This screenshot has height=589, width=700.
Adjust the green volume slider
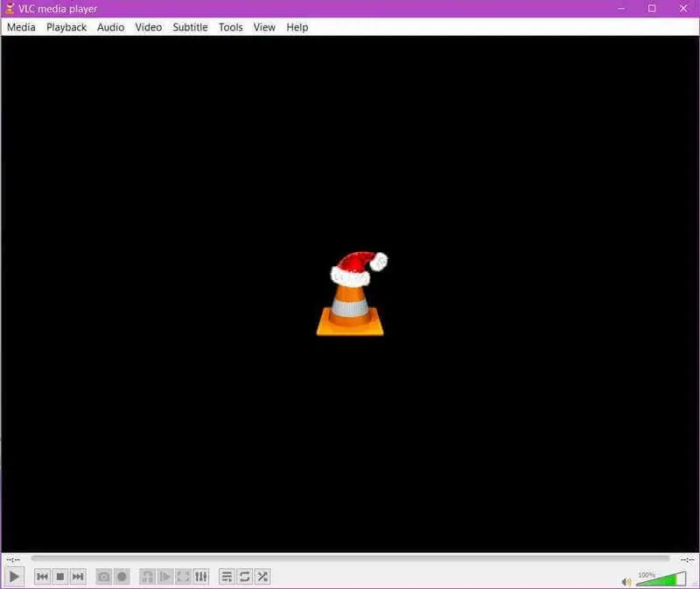[x=661, y=578]
